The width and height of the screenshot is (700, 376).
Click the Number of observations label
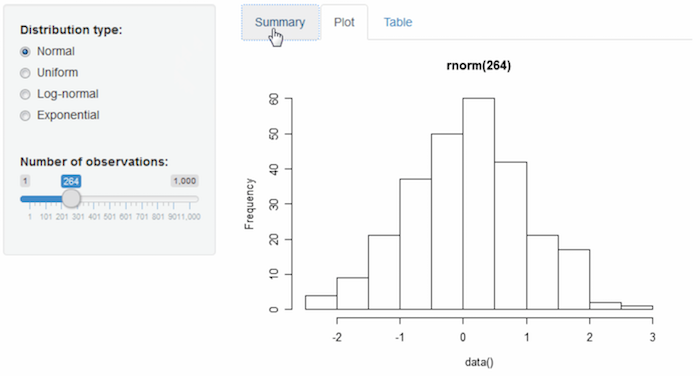point(94,162)
